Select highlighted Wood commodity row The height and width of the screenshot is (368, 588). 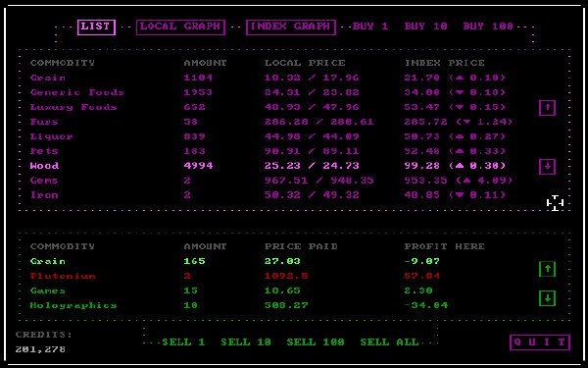(x=268, y=166)
